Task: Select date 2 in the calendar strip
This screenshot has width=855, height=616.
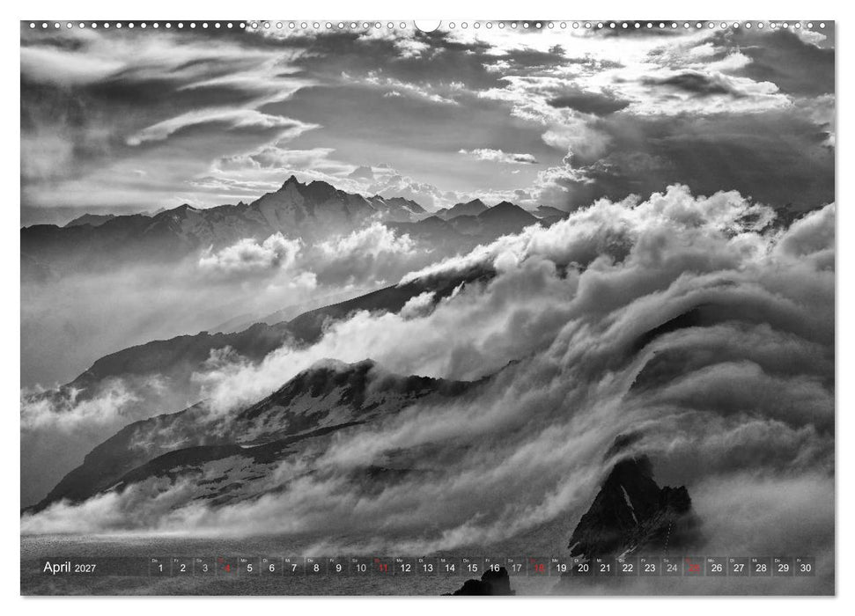Action: (182, 567)
